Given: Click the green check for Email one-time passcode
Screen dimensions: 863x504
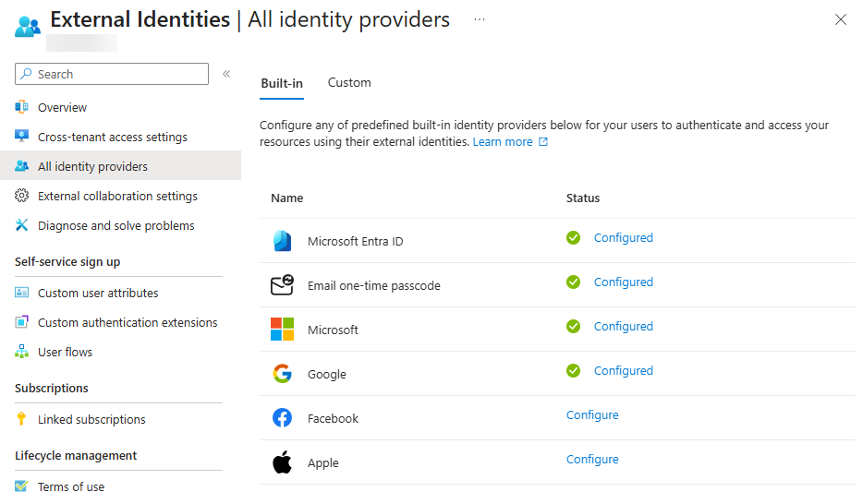Looking at the screenshot, I should tap(573, 282).
